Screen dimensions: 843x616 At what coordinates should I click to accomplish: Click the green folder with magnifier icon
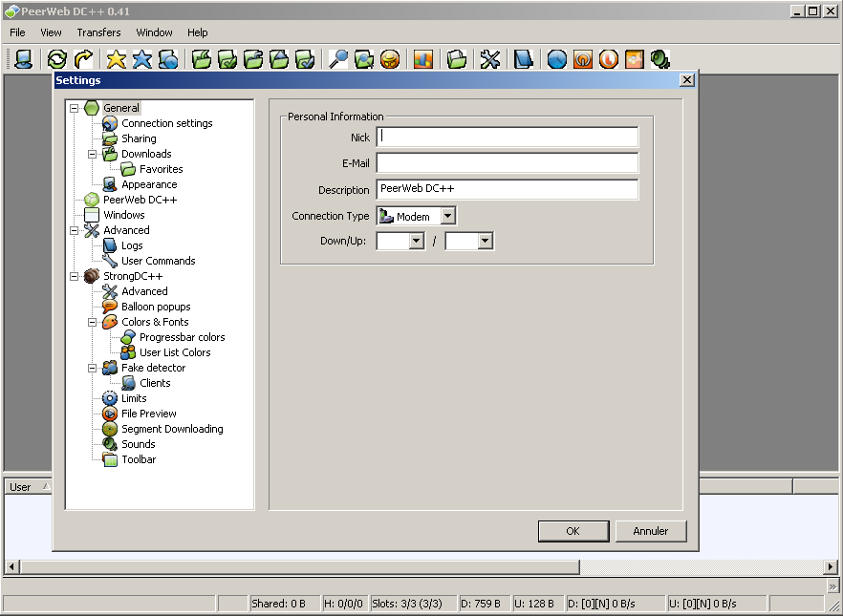[364, 59]
